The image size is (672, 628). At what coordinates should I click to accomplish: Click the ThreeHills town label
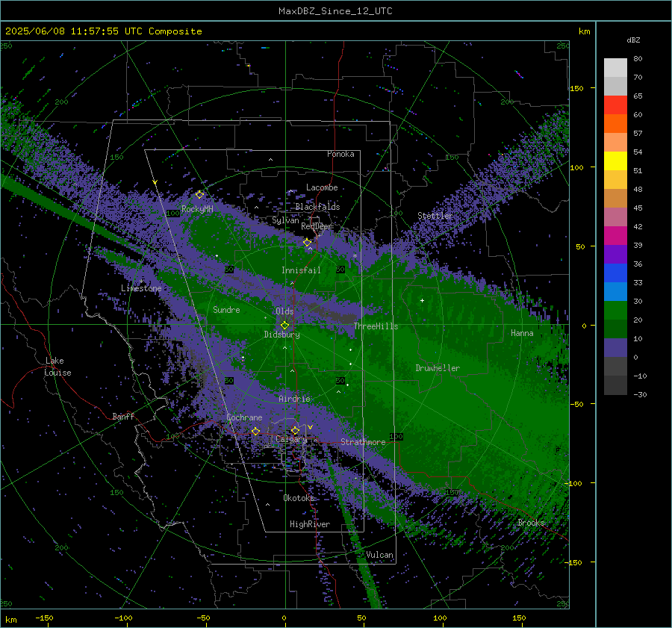[376, 326]
